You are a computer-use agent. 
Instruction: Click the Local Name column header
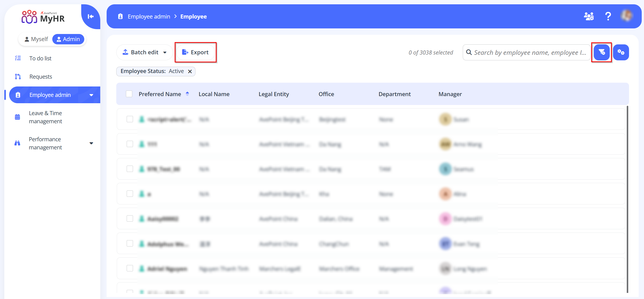(214, 94)
